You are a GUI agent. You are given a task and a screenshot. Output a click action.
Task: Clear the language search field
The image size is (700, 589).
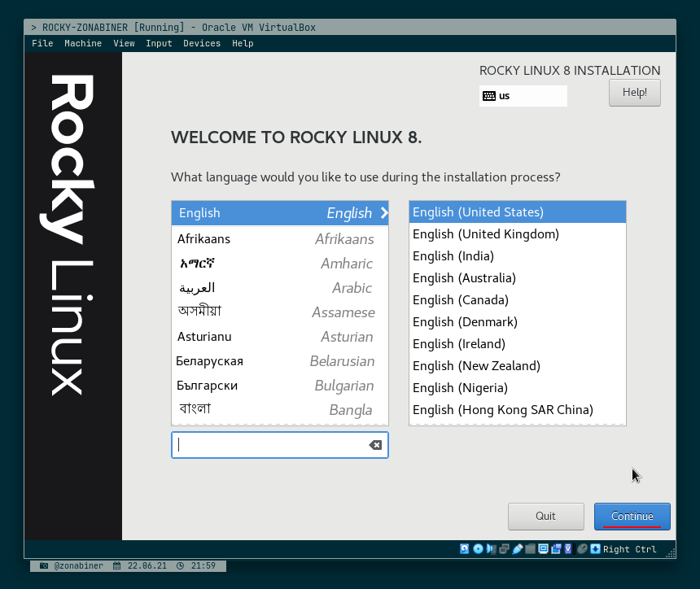click(374, 445)
